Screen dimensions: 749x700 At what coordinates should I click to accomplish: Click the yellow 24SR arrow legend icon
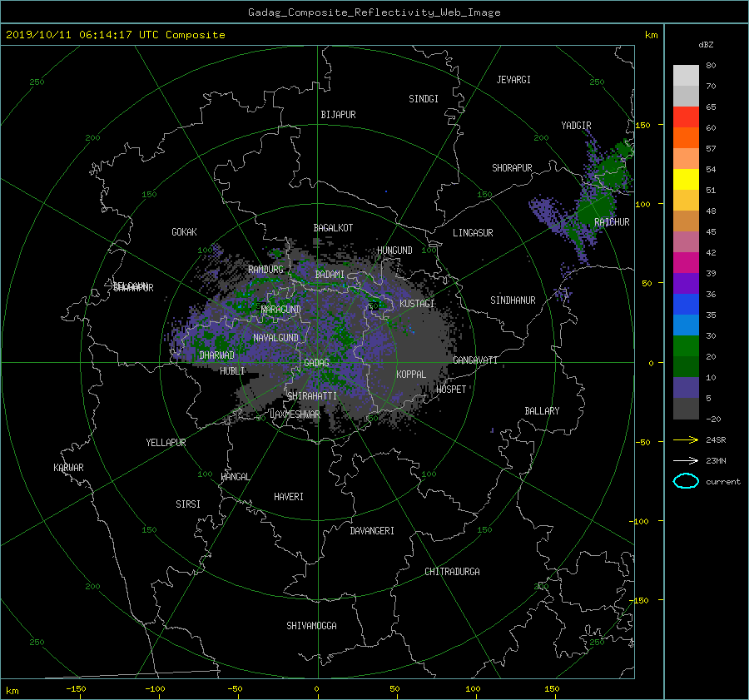686,439
